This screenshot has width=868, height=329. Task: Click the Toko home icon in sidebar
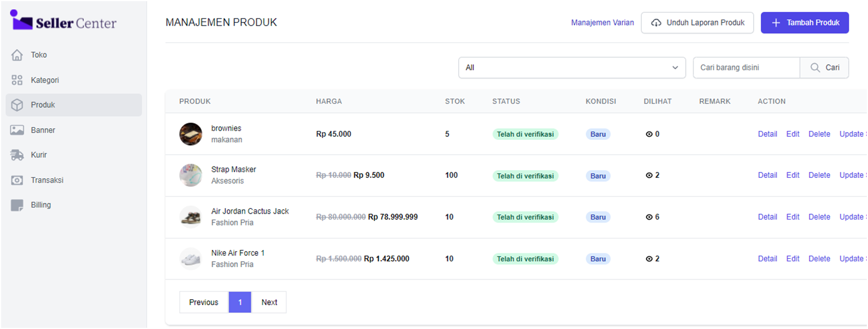[x=17, y=55]
